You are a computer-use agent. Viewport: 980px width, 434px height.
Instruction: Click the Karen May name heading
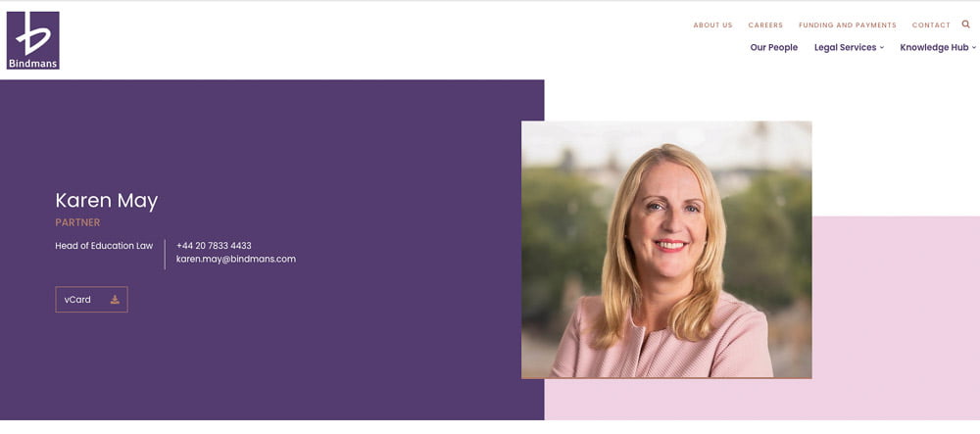pos(106,201)
